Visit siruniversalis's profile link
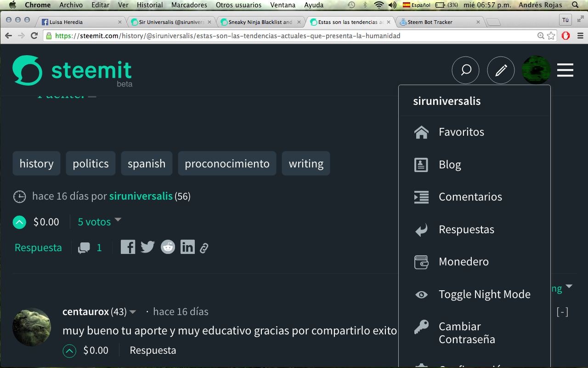 [x=141, y=196]
